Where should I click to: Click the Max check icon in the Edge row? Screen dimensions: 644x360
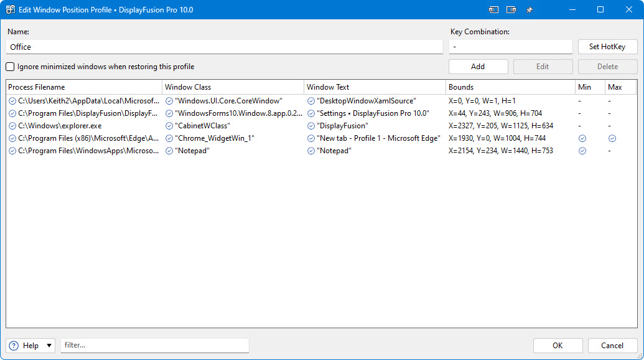(x=612, y=138)
